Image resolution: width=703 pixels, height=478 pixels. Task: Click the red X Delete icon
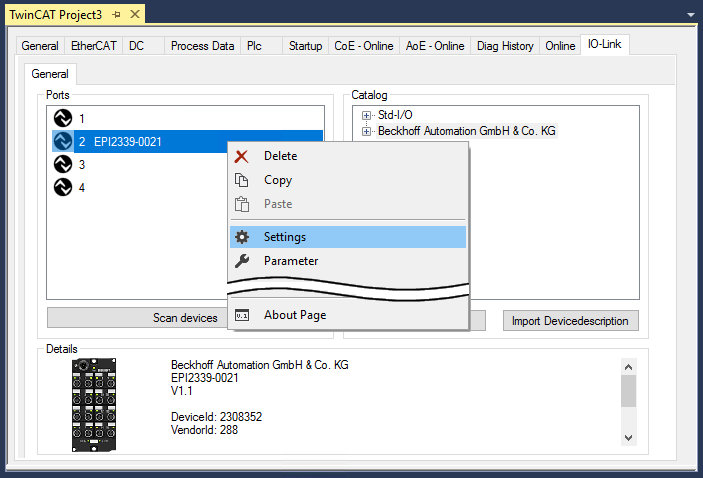click(242, 156)
